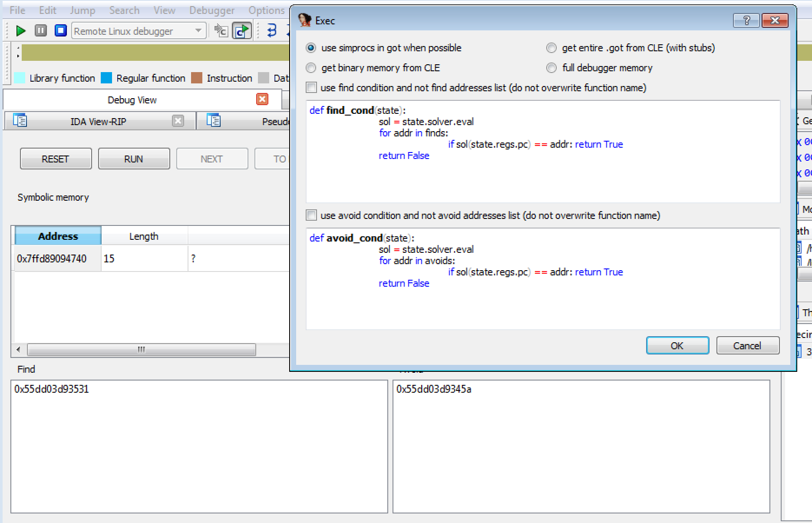
Task: Enable 'use find condition' checkbox
Action: click(311, 88)
